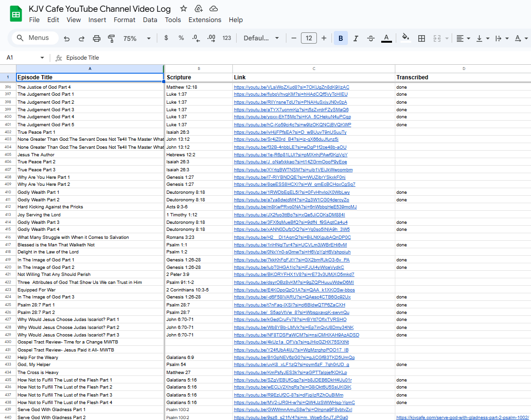Click the Redo arrow

pos(82,38)
